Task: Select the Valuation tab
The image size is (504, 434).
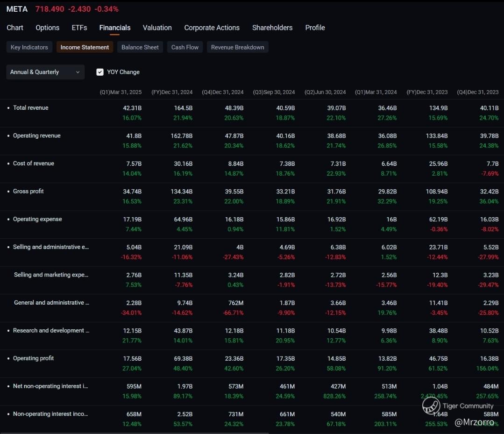Action: [157, 28]
